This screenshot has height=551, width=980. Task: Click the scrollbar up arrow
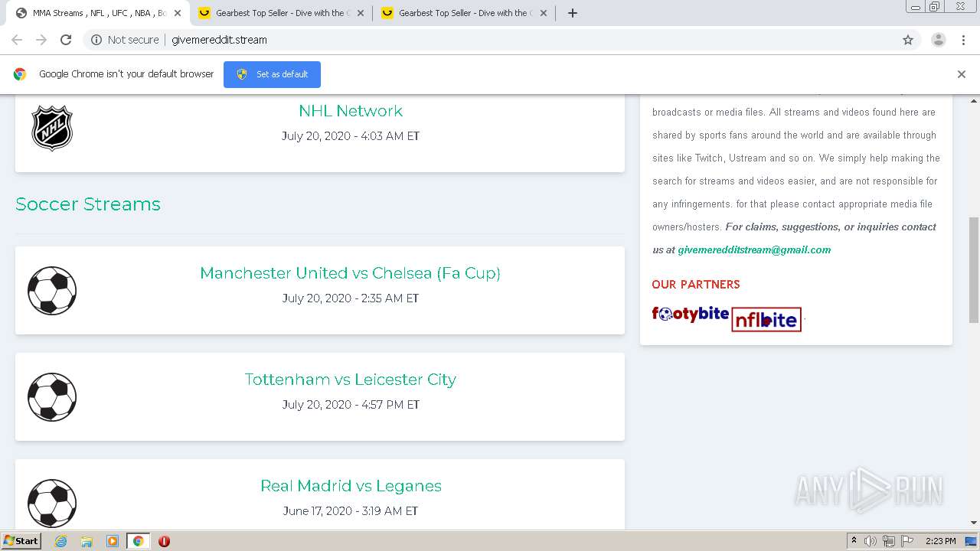point(974,100)
